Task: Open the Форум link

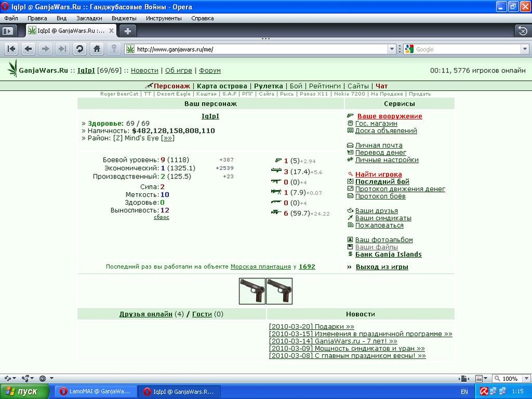Action: 210,70
